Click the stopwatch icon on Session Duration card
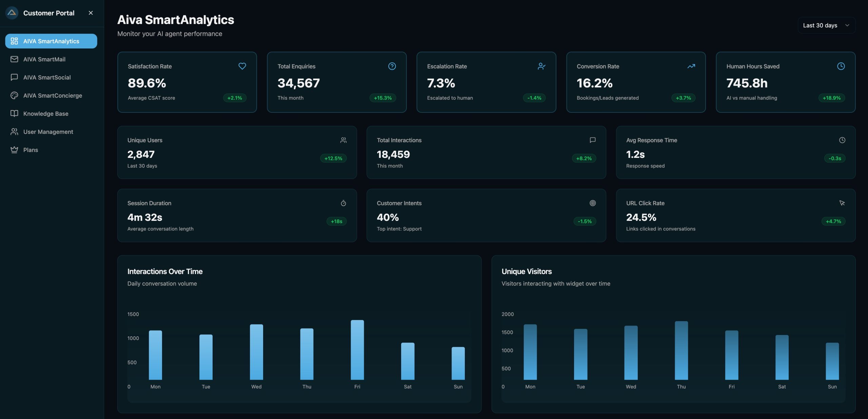The height and width of the screenshot is (419, 868). click(343, 203)
